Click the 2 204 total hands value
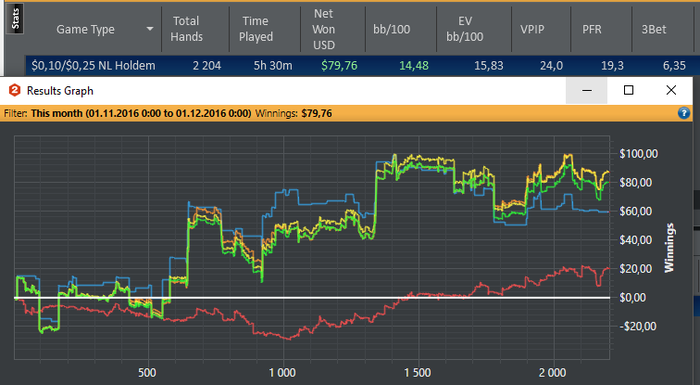This screenshot has width=700, height=385. tap(207, 66)
